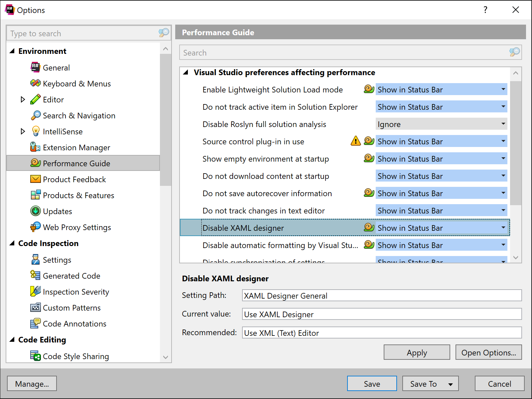Click the Generated Code icon

tap(35, 275)
